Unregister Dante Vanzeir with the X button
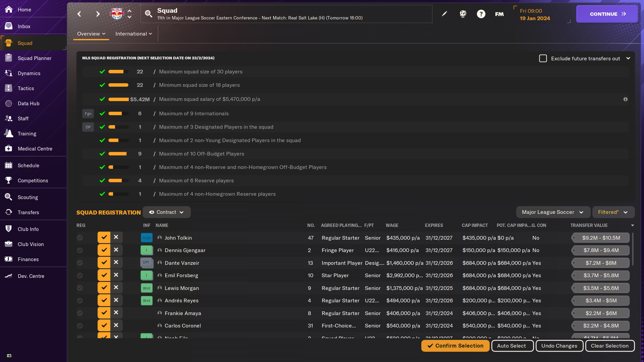The height and width of the screenshot is (362, 644). point(116,262)
